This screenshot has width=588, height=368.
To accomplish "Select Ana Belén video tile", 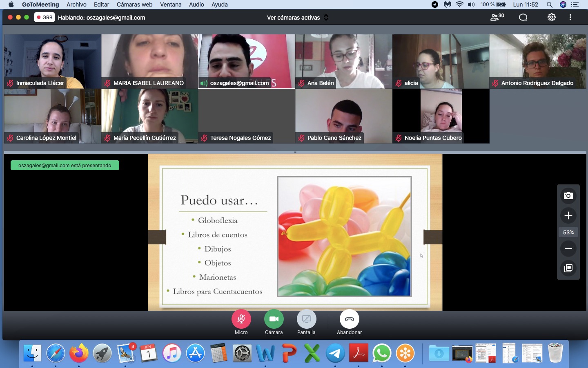I will (343, 61).
